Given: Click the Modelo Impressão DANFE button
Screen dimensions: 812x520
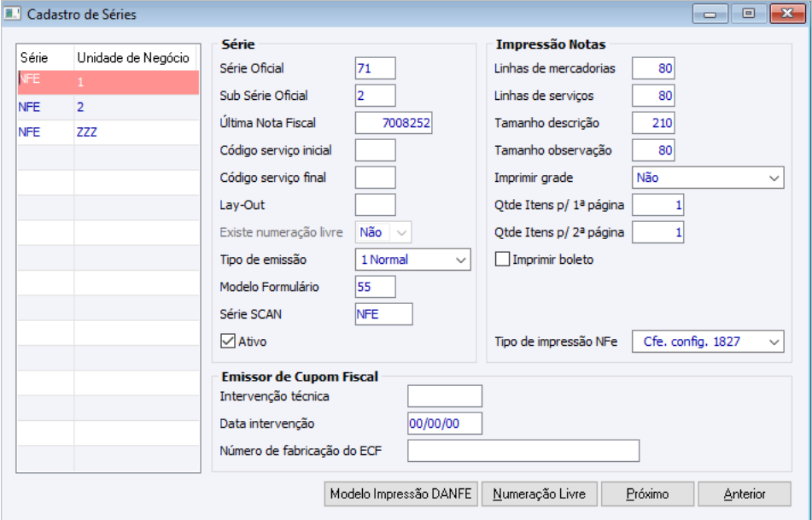Looking at the screenshot, I should pyautogui.click(x=400, y=494).
